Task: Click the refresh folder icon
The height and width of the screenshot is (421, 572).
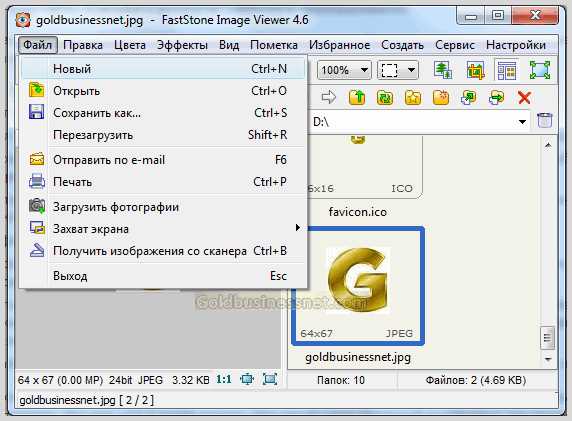Action: click(x=385, y=97)
